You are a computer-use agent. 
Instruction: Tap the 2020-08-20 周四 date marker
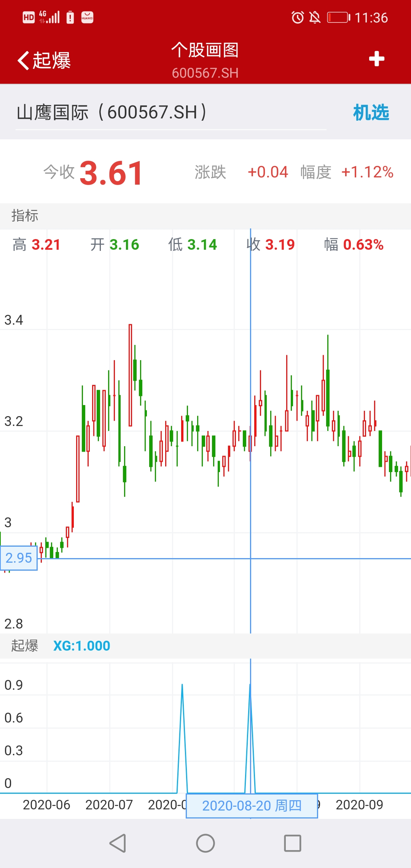252,806
